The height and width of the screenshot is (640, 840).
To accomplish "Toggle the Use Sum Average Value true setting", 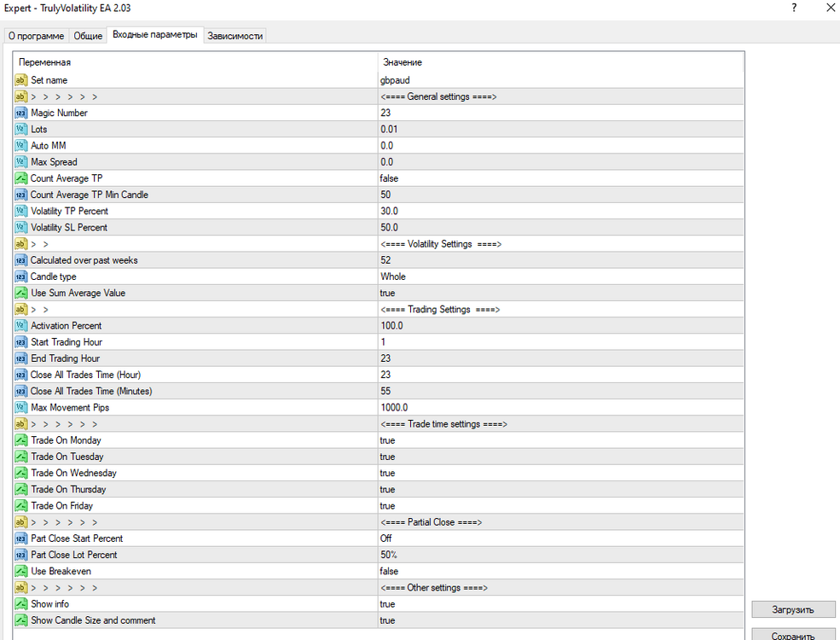I will click(561, 294).
